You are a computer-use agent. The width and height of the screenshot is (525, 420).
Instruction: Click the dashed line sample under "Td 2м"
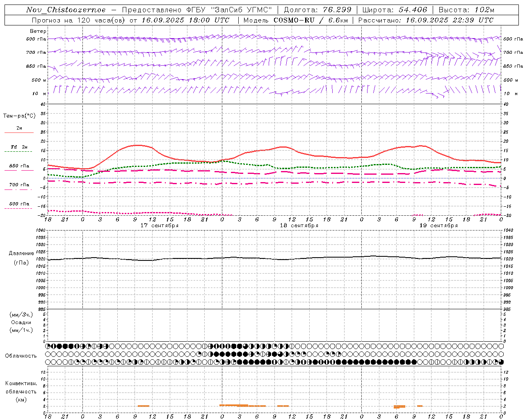18,151
